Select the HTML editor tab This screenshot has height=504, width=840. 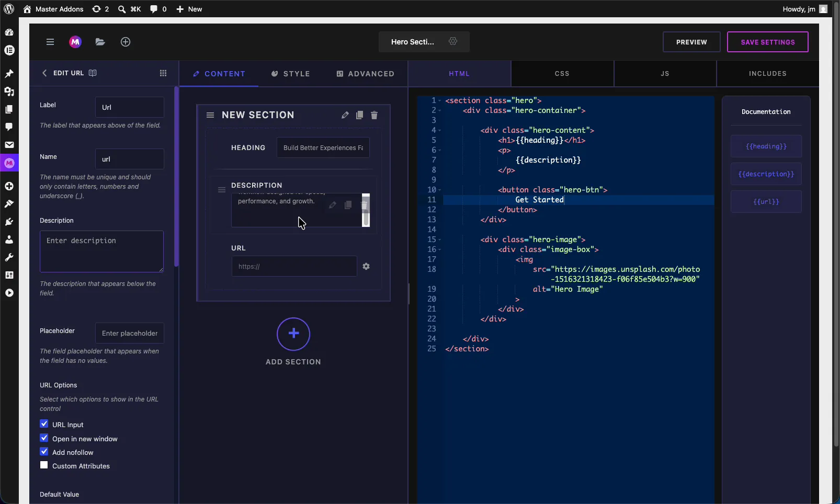coord(459,74)
